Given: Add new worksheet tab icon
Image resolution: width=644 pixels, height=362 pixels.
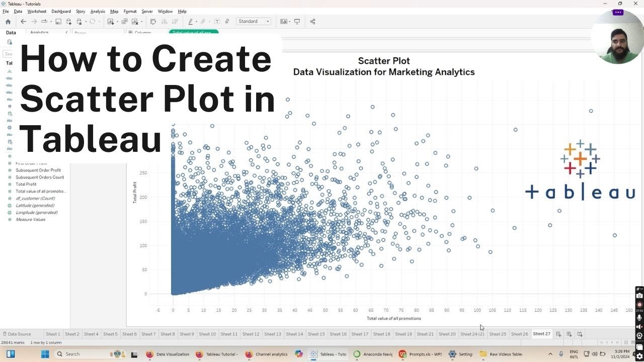Looking at the screenshot, I should (x=558, y=334).
